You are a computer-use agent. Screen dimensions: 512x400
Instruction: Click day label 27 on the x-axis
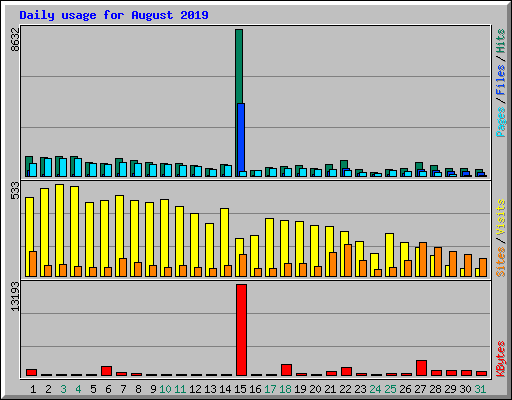[420, 389]
